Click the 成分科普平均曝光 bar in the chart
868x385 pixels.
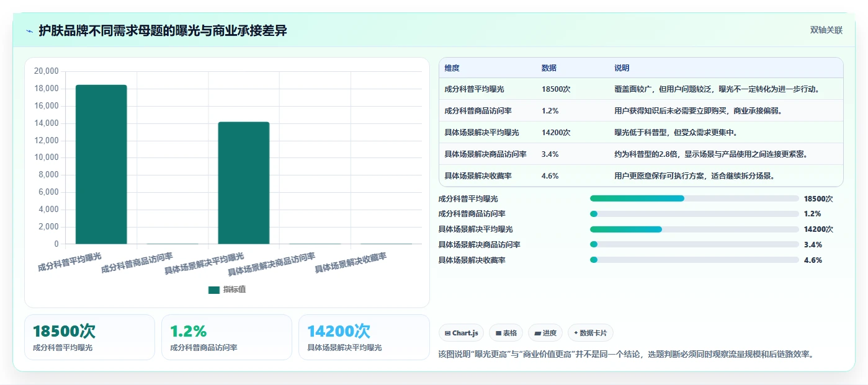pyautogui.click(x=101, y=164)
